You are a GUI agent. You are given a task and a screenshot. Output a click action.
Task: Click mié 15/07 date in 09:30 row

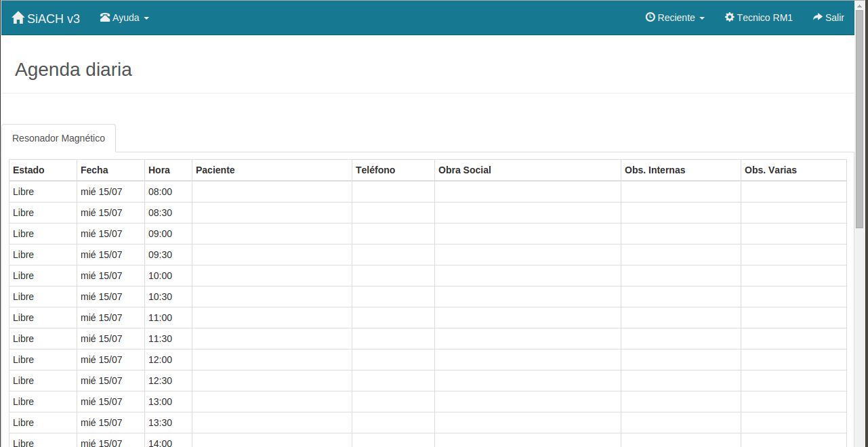[102, 255]
